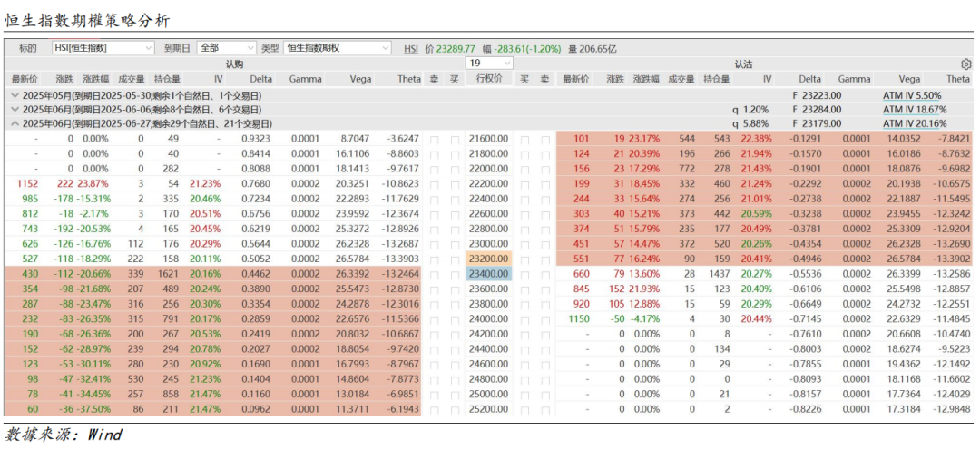Viewport: 980px width, 450px height.
Task: Sort by Vega header in the 认沽 section
Action: [910, 79]
